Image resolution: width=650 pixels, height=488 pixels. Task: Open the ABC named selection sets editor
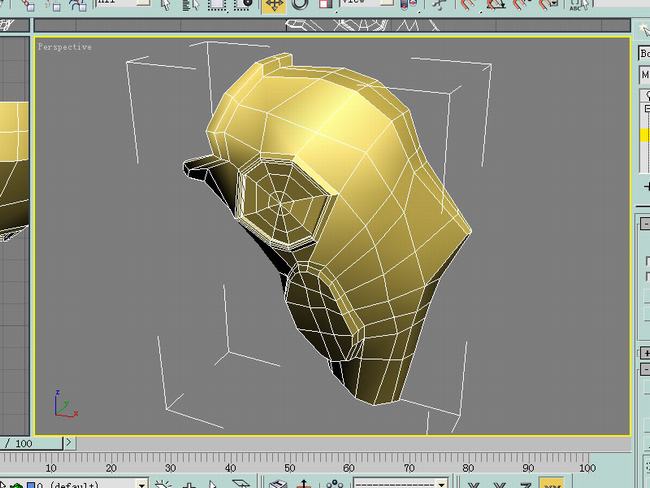coord(579,4)
